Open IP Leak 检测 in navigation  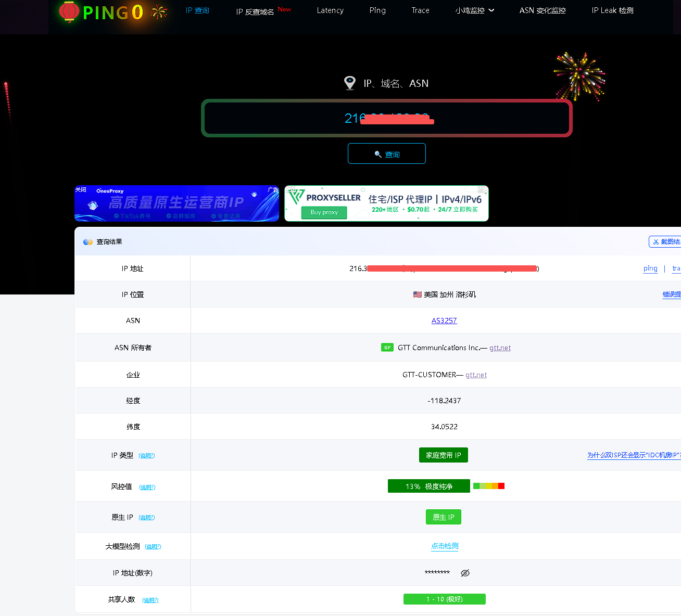coord(612,10)
